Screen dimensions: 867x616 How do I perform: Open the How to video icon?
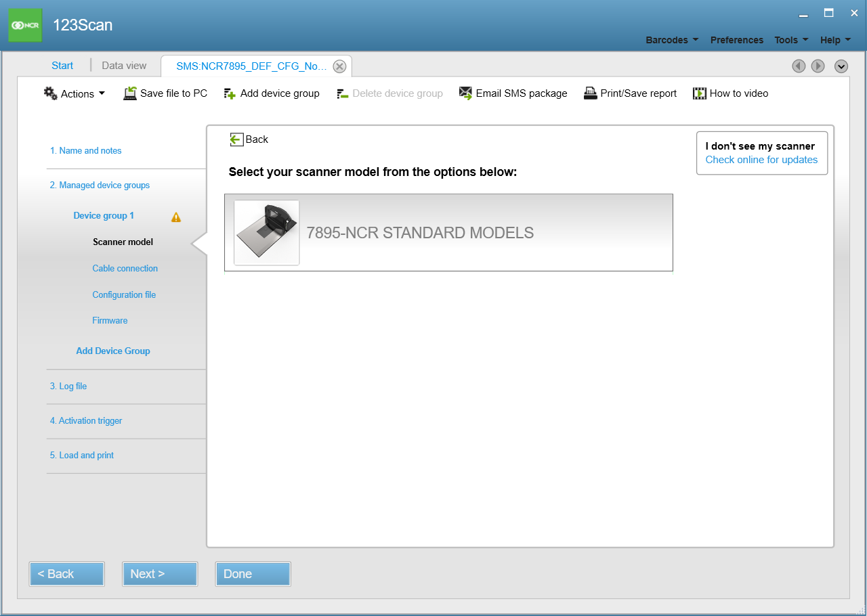[x=700, y=93]
